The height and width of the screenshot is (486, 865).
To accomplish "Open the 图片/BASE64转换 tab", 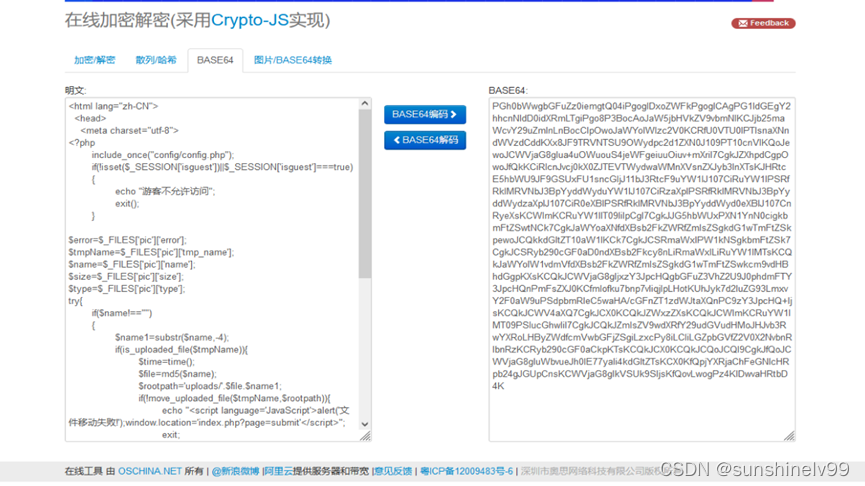I will click(292, 60).
